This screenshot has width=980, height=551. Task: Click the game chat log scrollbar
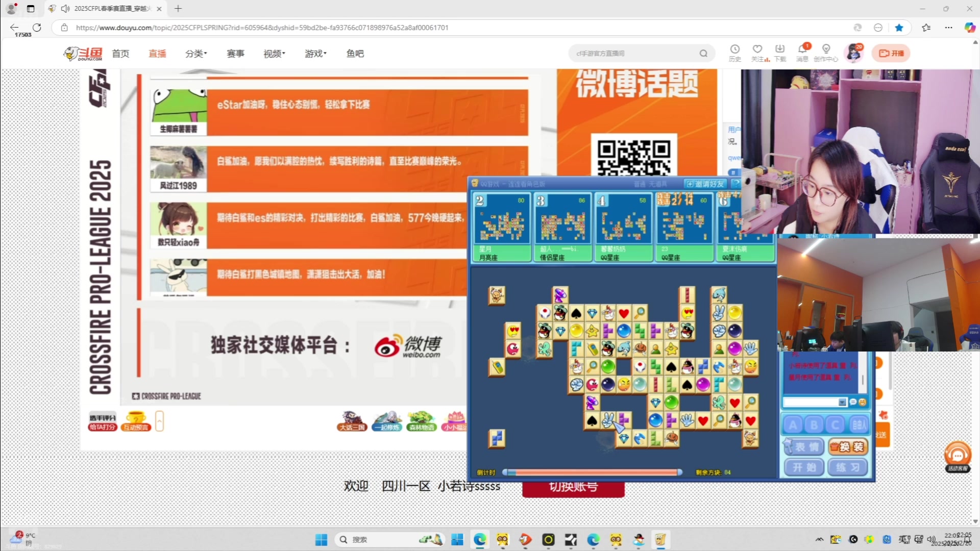863,380
